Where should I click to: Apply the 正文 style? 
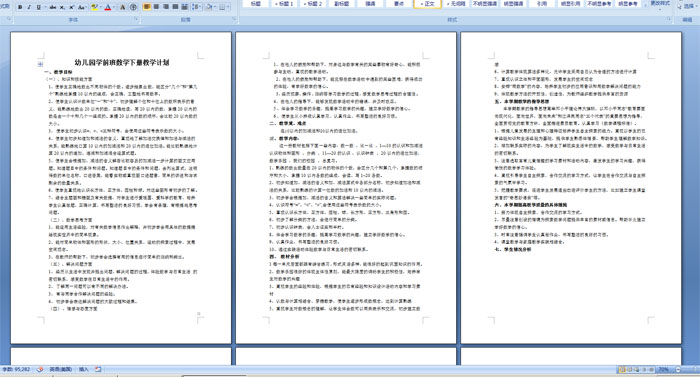(x=428, y=4)
